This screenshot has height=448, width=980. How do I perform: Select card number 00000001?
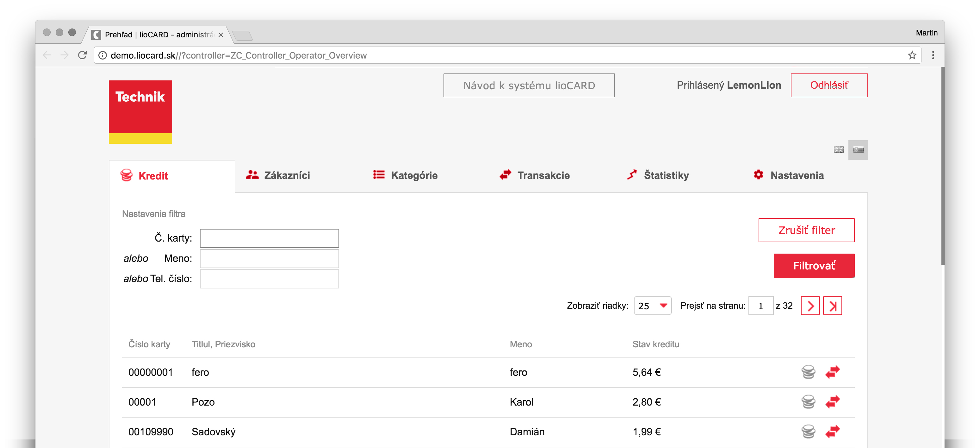(150, 372)
